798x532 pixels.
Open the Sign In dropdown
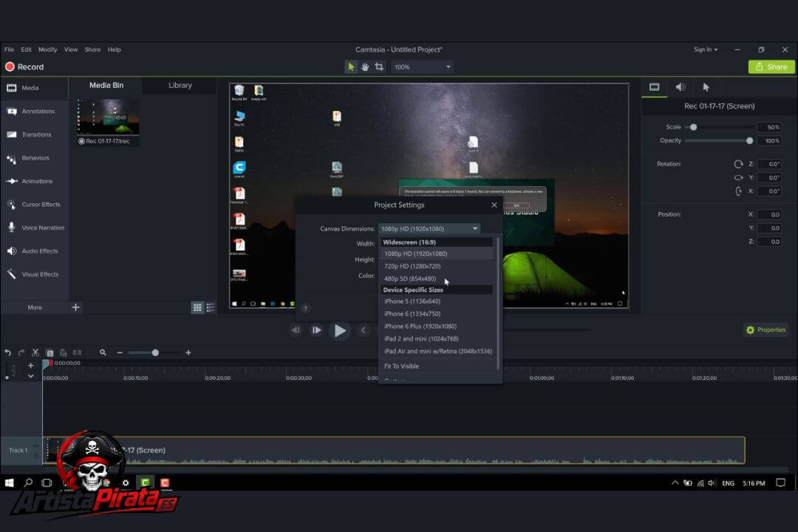click(x=706, y=50)
